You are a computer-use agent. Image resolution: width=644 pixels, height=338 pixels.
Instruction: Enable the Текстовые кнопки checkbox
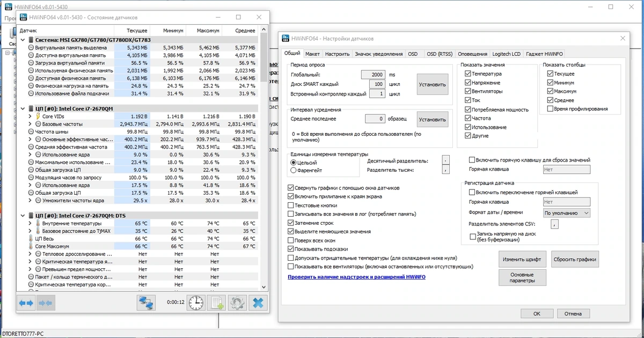point(291,205)
